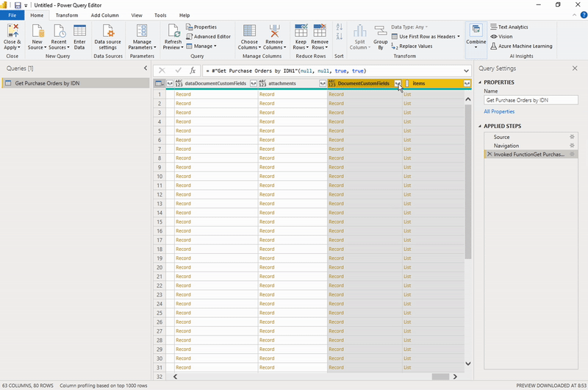Image resolution: width=588 pixels, height=390 pixels.
Task: Open the Advanced Editor
Action: click(x=209, y=36)
